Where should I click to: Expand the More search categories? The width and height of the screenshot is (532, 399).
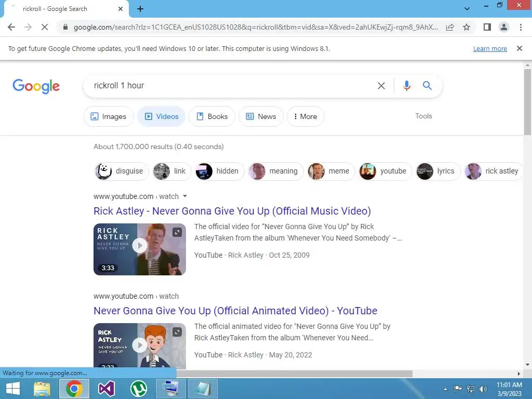click(305, 116)
